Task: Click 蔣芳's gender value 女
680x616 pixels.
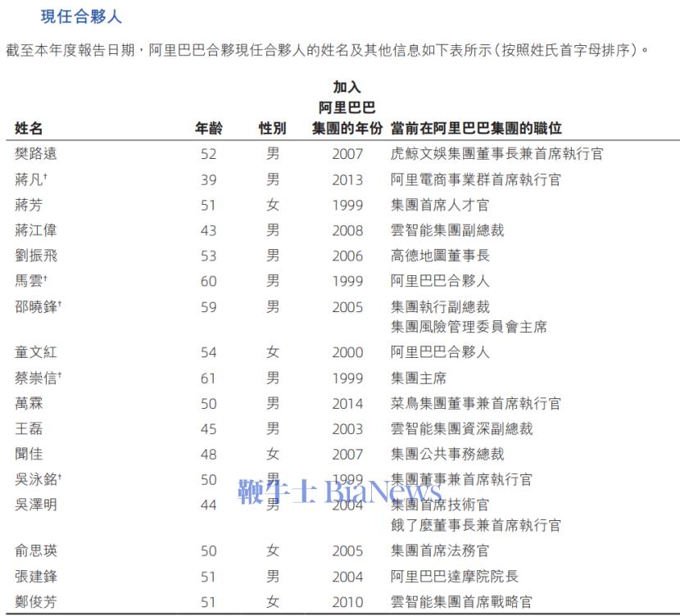Action: point(273,205)
